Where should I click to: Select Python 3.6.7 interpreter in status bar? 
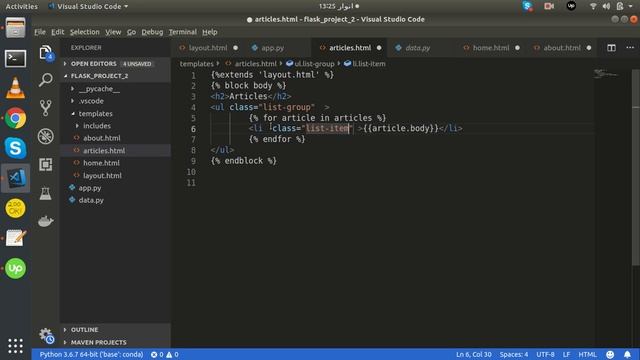coord(91,354)
